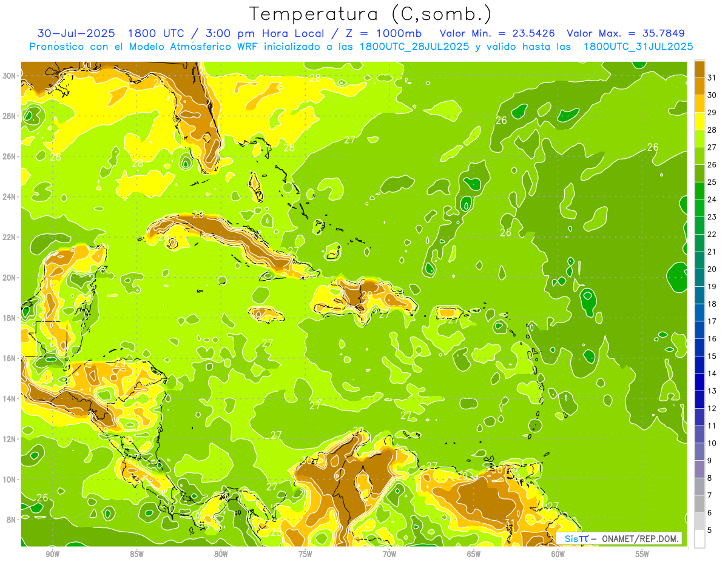Click the "30N" latitude label

tap(10, 76)
